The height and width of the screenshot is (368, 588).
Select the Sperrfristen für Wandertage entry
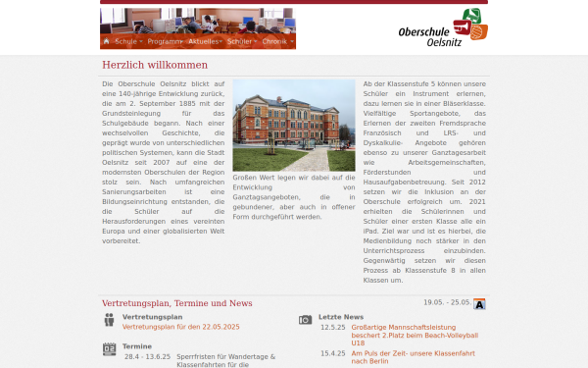[226, 360]
